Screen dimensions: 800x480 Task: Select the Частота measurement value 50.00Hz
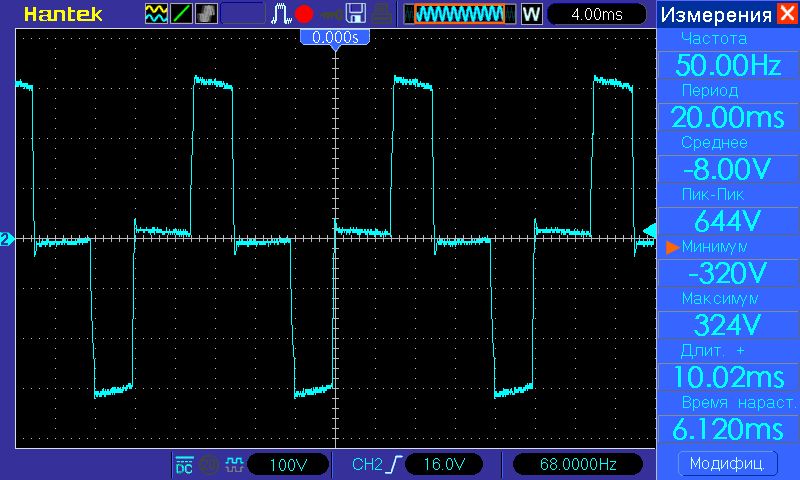click(x=728, y=65)
